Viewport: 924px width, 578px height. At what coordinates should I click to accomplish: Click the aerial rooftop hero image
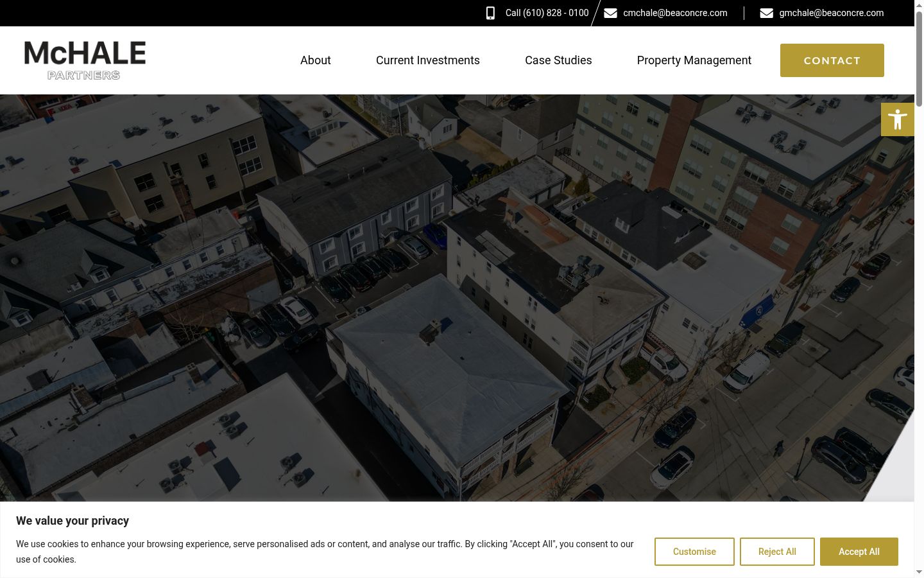[457, 297]
